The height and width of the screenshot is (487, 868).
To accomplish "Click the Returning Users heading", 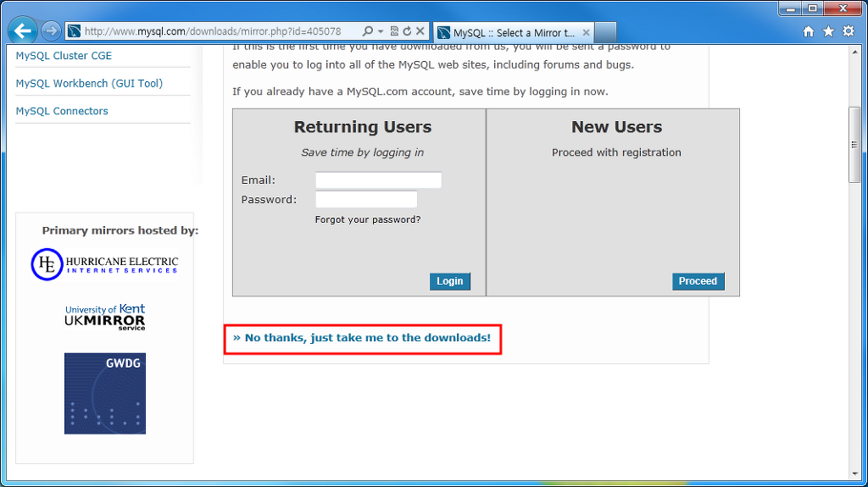I will pos(363,127).
